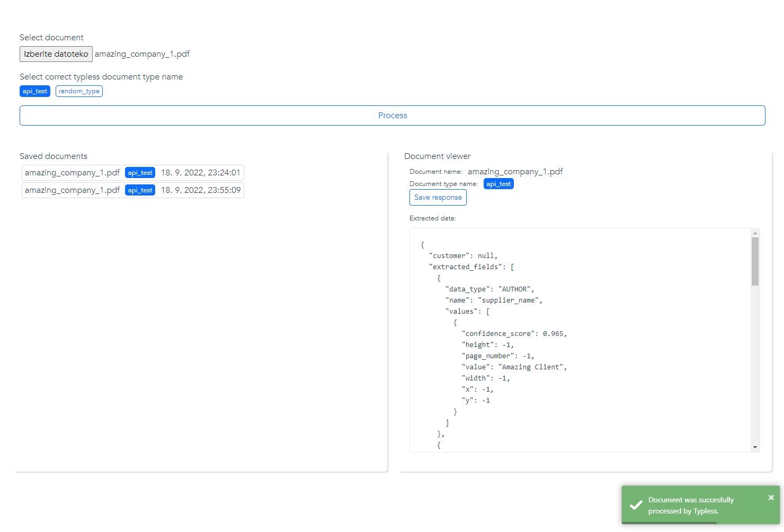Click the Saved documents panel heading
Viewport: 784px width, 532px height.
[x=54, y=156]
